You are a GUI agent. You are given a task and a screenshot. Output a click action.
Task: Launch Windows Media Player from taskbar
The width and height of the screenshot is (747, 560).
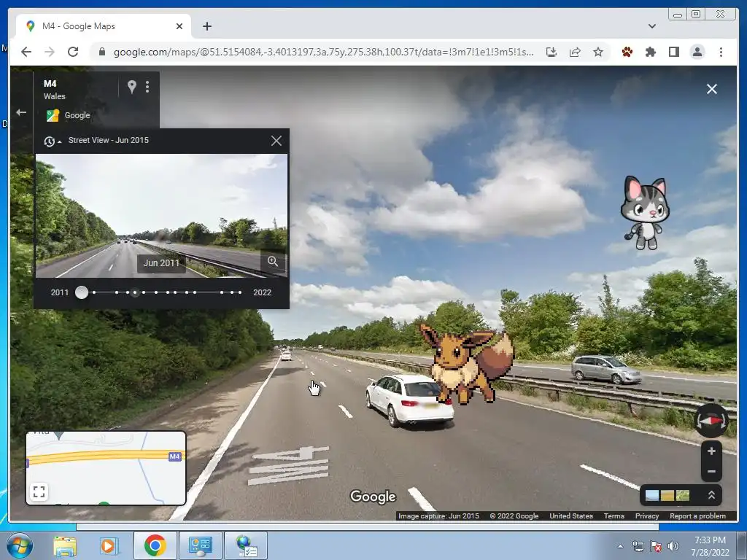pos(108,545)
